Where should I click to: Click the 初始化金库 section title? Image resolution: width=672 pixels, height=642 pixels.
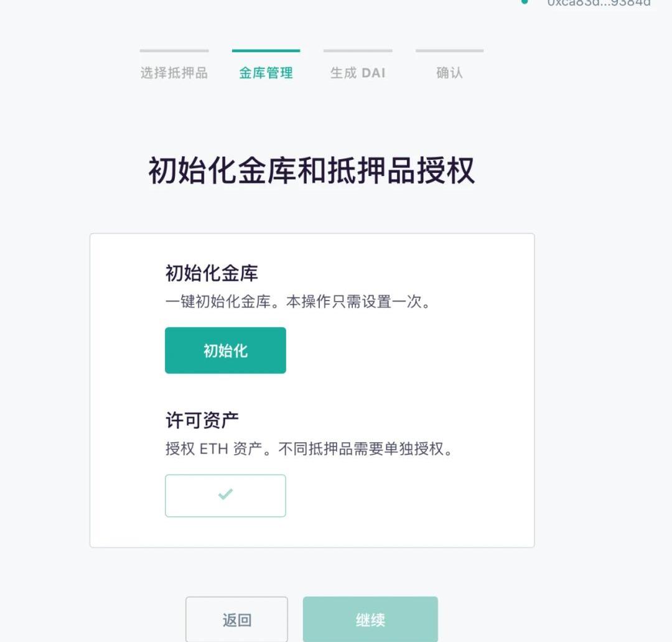click(x=212, y=273)
